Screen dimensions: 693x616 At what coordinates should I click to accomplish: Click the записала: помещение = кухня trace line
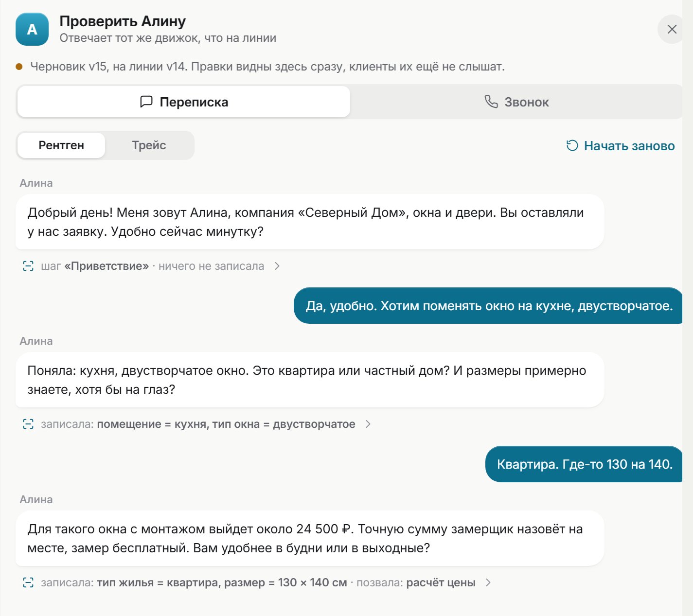pyautogui.click(x=198, y=424)
